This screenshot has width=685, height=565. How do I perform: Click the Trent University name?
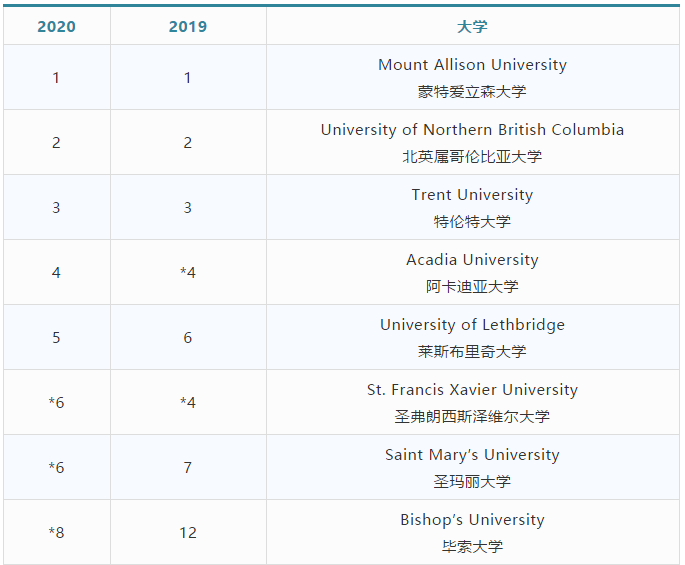coord(472,195)
